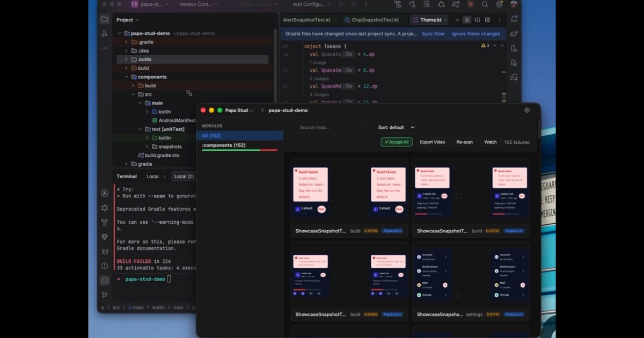Image resolution: width=644 pixels, height=338 pixels.
Task: Switch editor to Split view mode
Action: coord(477,20)
